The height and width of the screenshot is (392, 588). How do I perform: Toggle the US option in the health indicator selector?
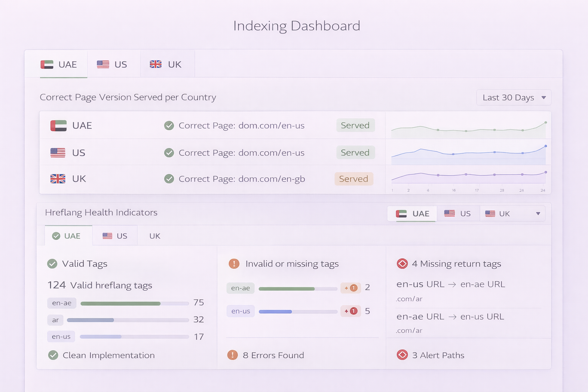pos(458,214)
